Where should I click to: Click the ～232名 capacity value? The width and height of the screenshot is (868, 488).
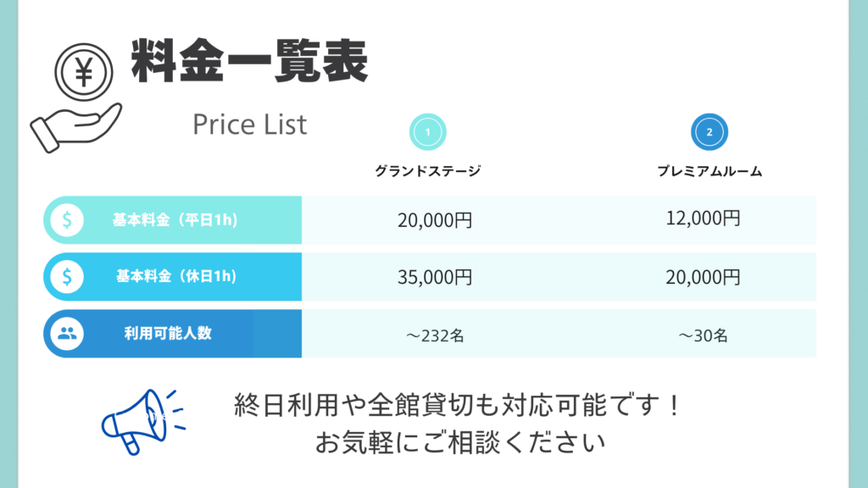[x=435, y=335]
